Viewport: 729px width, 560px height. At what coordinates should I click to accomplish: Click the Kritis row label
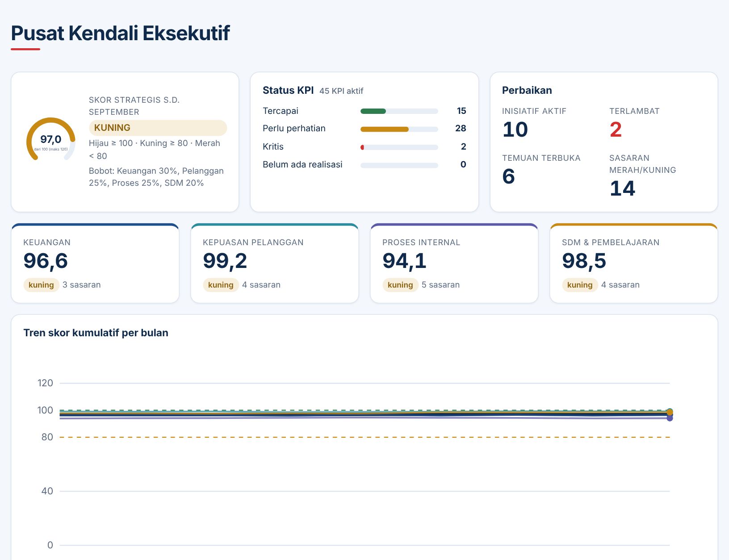[273, 146]
